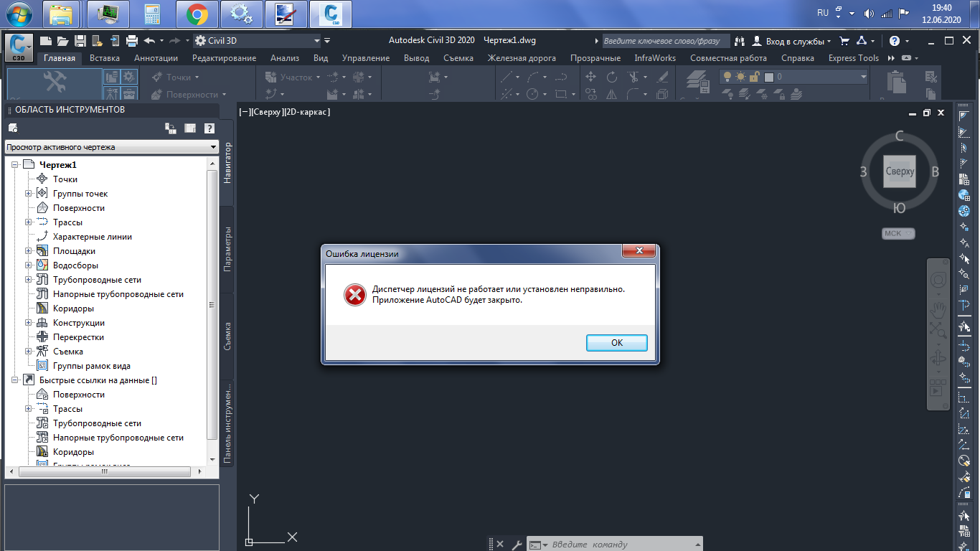Select the Trim scissors tool in the ribbon
The image size is (980, 551).
(633, 77)
